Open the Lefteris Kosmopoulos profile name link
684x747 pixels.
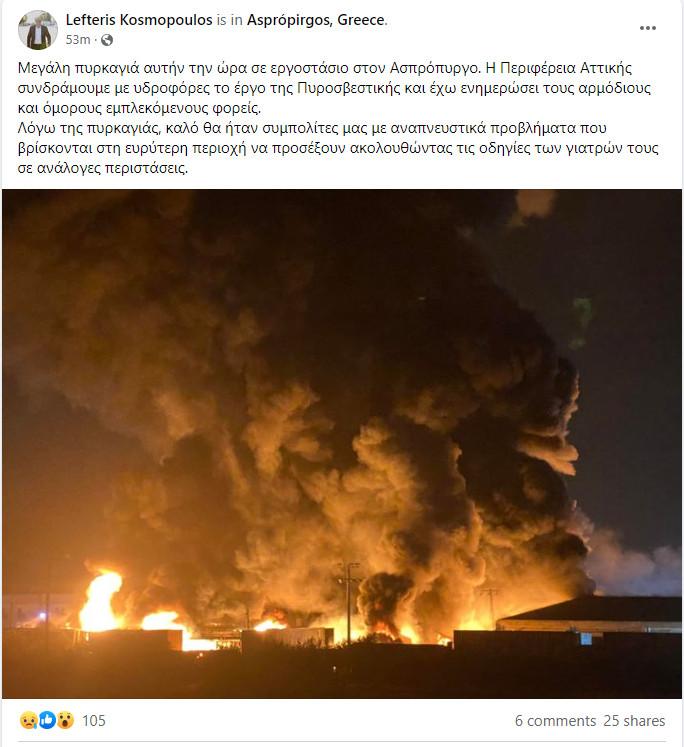click(x=139, y=20)
